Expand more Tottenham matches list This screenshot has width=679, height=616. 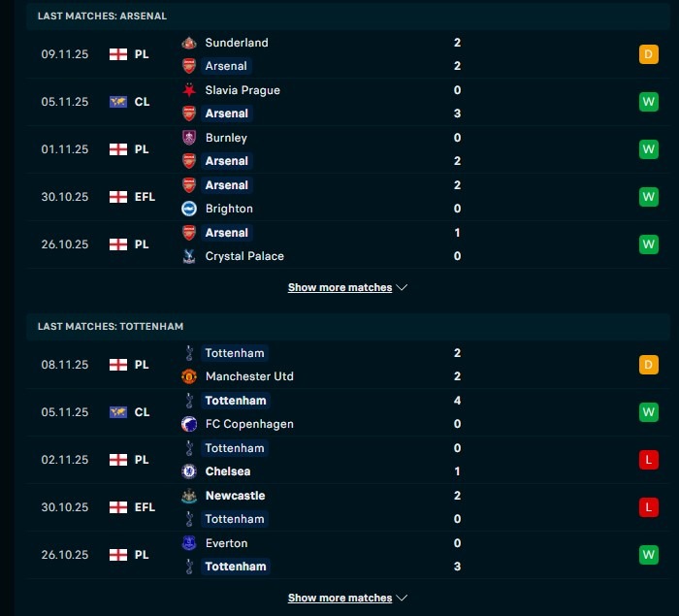click(x=347, y=599)
